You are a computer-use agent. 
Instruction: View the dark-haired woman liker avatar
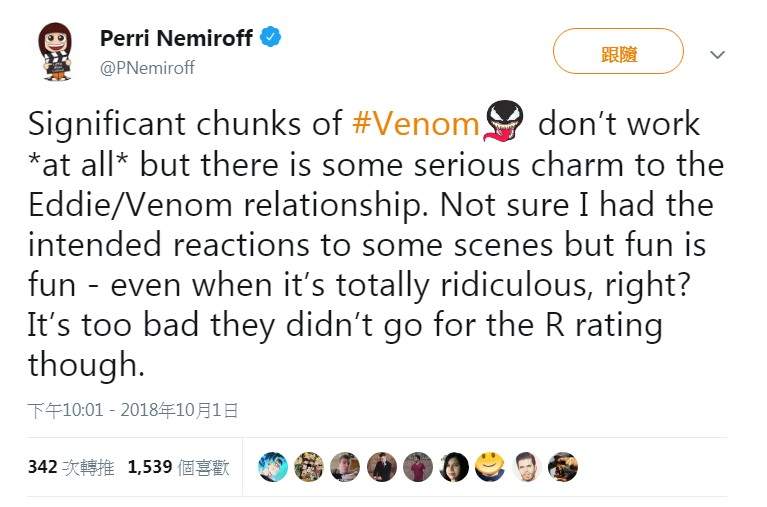pyautogui.click(x=453, y=466)
